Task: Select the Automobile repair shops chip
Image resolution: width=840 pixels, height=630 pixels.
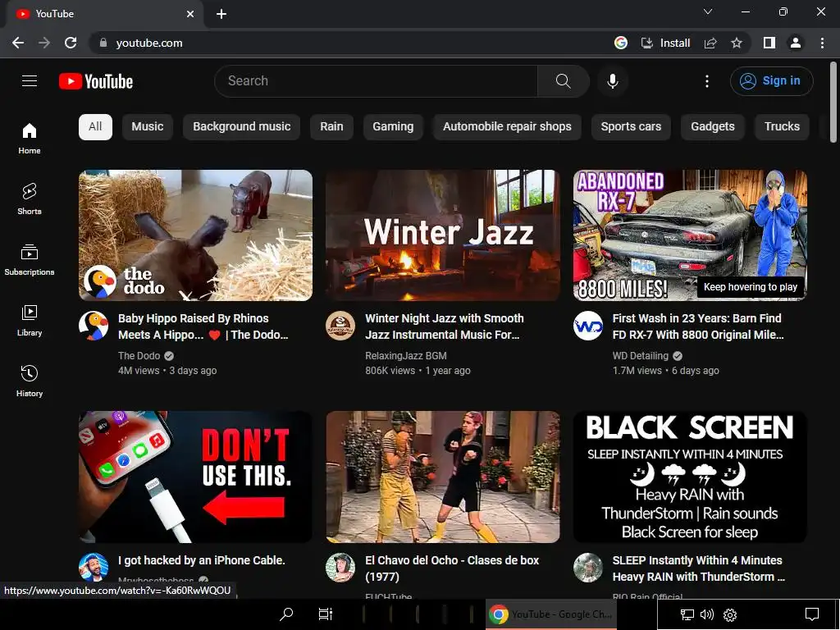Action: pyautogui.click(x=507, y=127)
